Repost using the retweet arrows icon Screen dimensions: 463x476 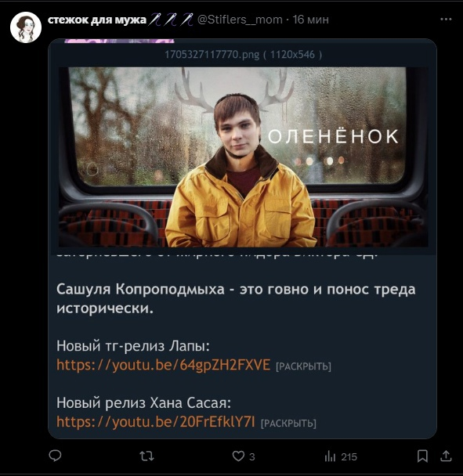(x=146, y=456)
